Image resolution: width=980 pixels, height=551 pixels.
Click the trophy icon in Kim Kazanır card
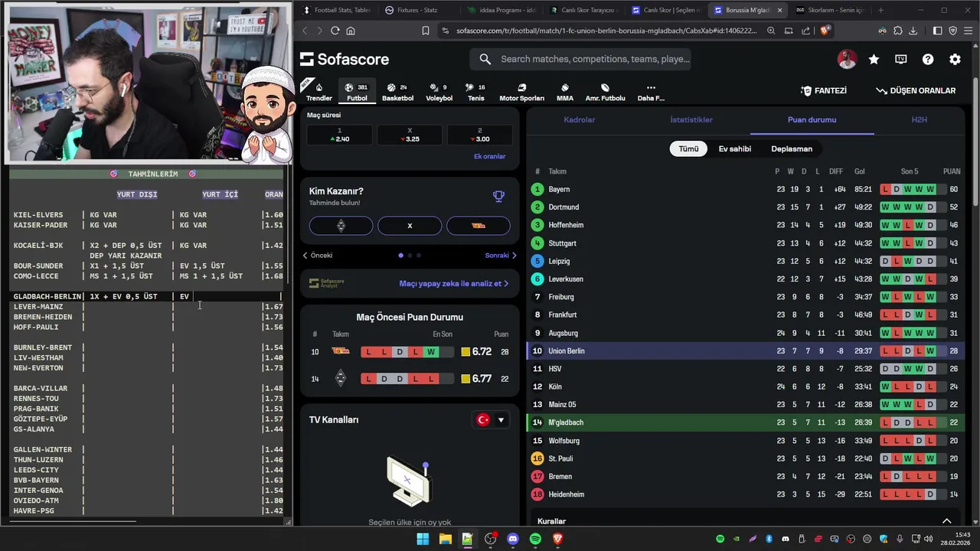coord(498,196)
